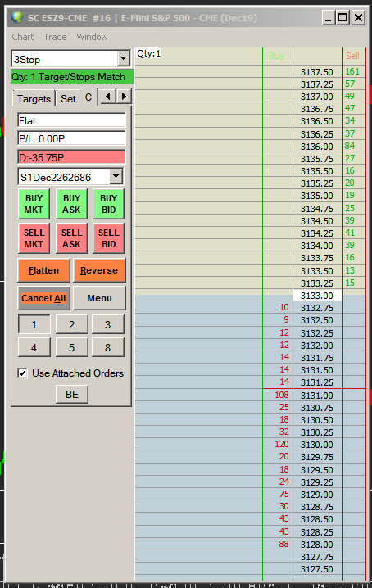
Task: Click the Reverse button
Action: [x=99, y=270]
